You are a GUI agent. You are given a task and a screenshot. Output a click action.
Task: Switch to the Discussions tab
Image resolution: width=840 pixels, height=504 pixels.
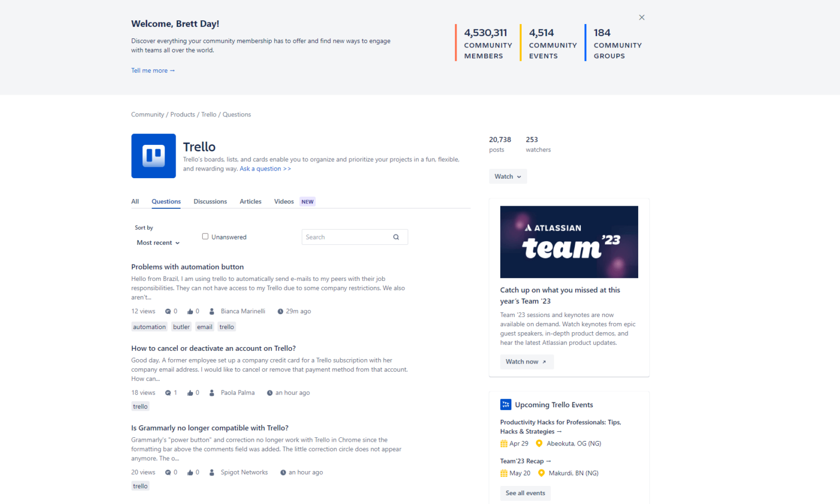click(x=210, y=201)
